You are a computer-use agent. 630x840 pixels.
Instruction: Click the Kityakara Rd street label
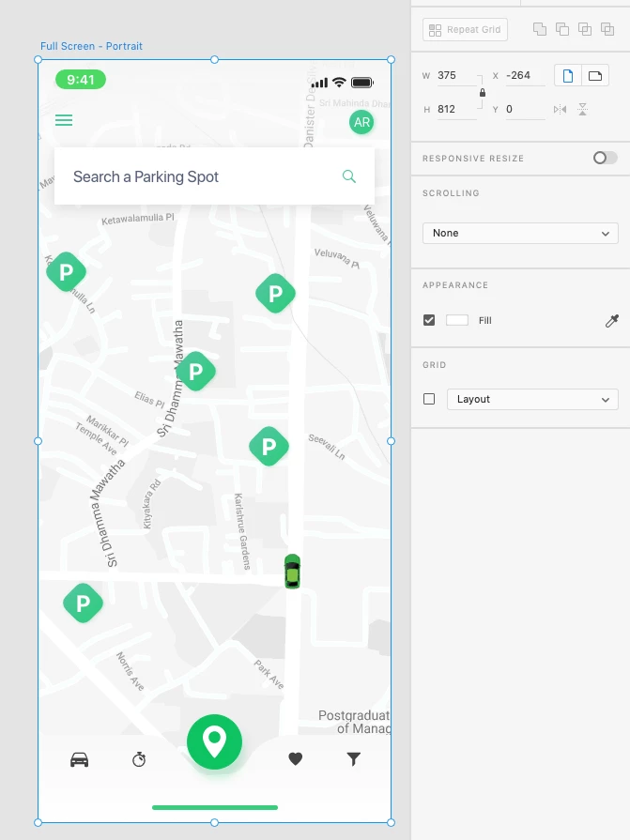tap(151, 504)
